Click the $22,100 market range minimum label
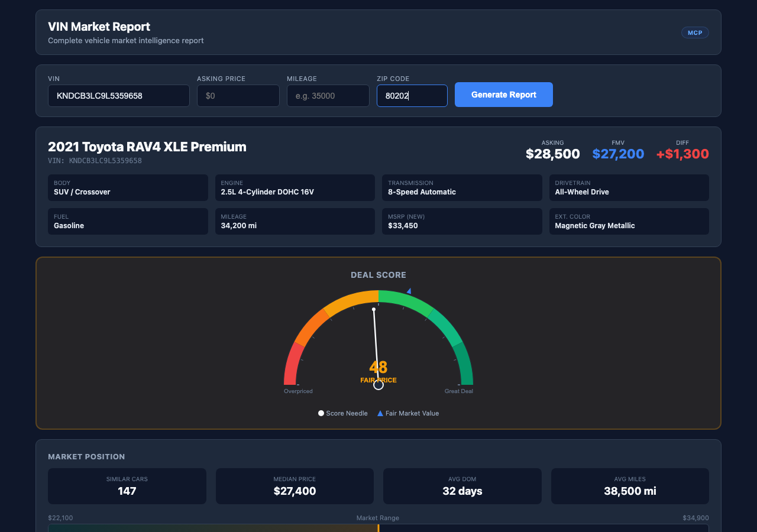 pos(60,518)
